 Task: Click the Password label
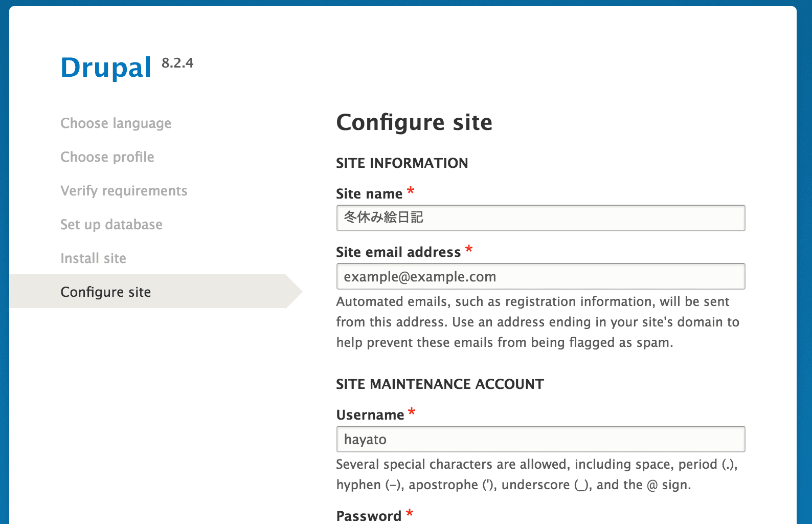tap(369, 516)
